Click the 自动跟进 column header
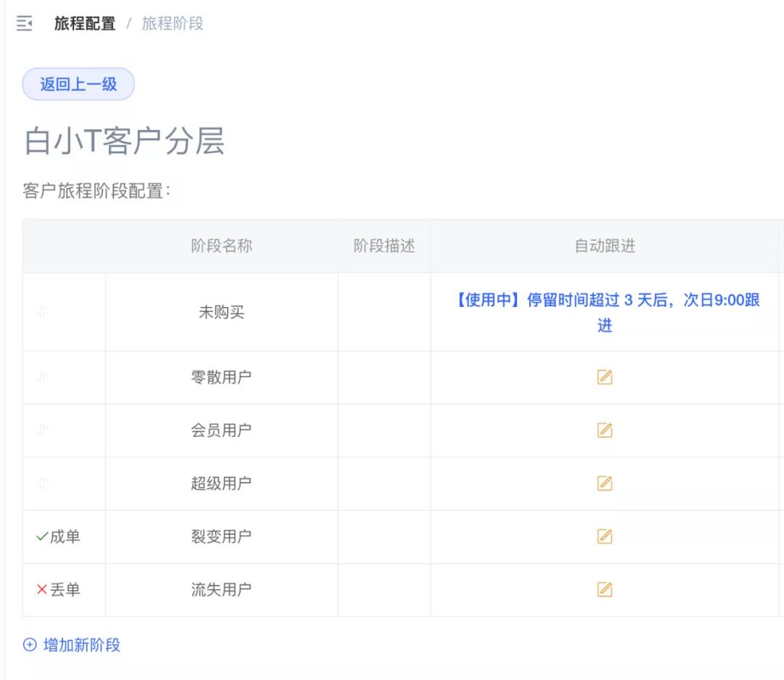Viewport: 784px width, 680px height. coord(605,246)
